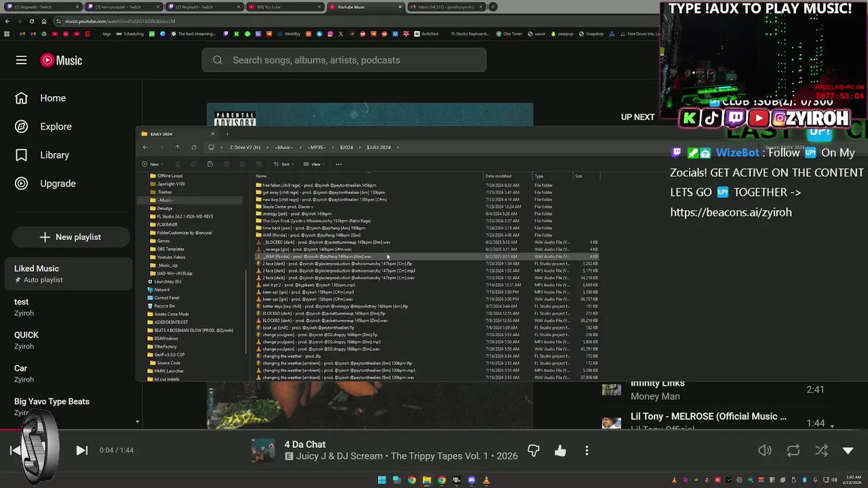Open the YouTube Music hamburger guide menu
This screenshot has height=488, width=868.
tap(21, 60)
